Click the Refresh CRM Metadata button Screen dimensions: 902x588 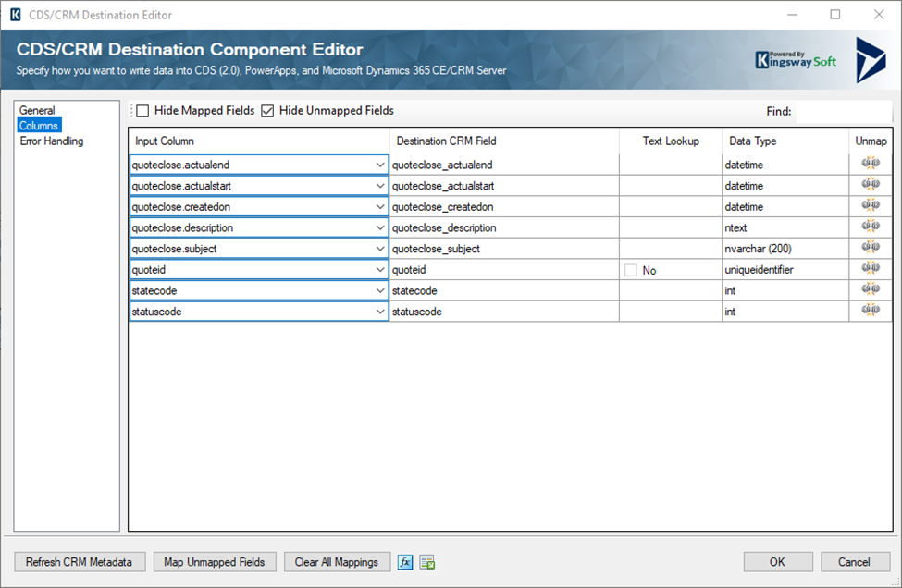point(80,562)
